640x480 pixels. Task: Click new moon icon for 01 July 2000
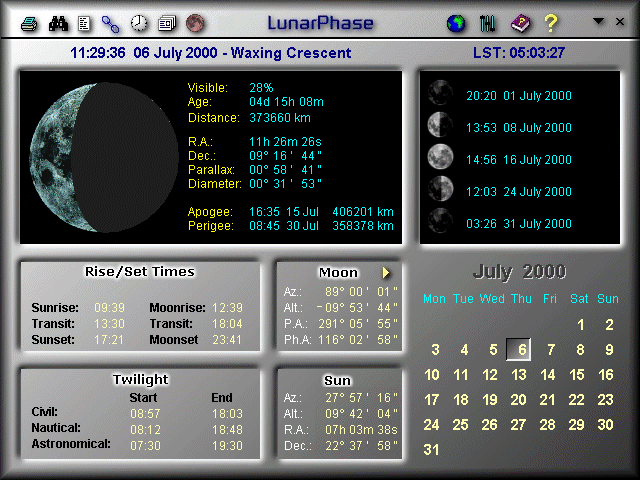pos(440,93)
